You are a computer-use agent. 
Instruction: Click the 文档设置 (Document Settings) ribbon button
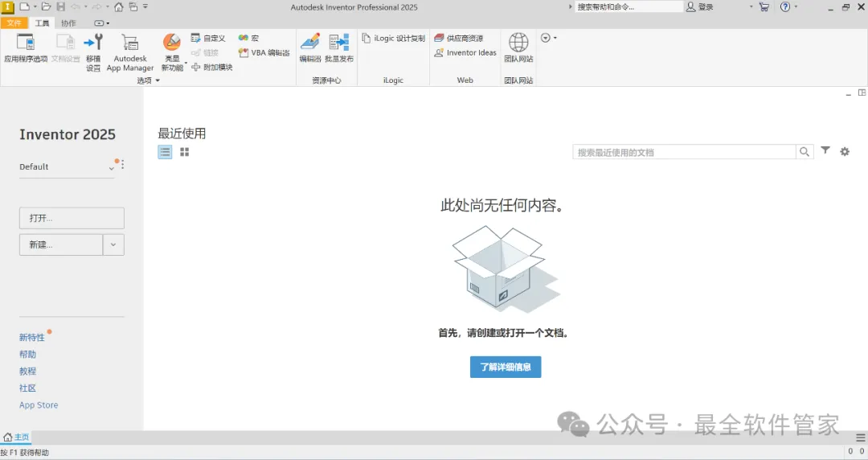click(65, 48)
